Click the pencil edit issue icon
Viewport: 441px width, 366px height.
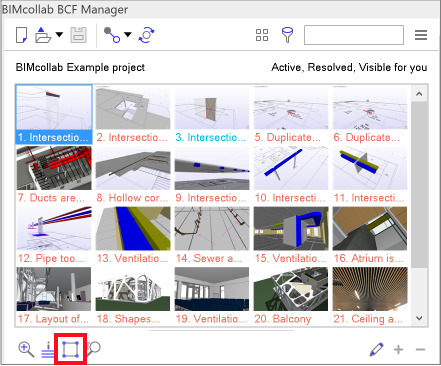(x=377, y=349)
